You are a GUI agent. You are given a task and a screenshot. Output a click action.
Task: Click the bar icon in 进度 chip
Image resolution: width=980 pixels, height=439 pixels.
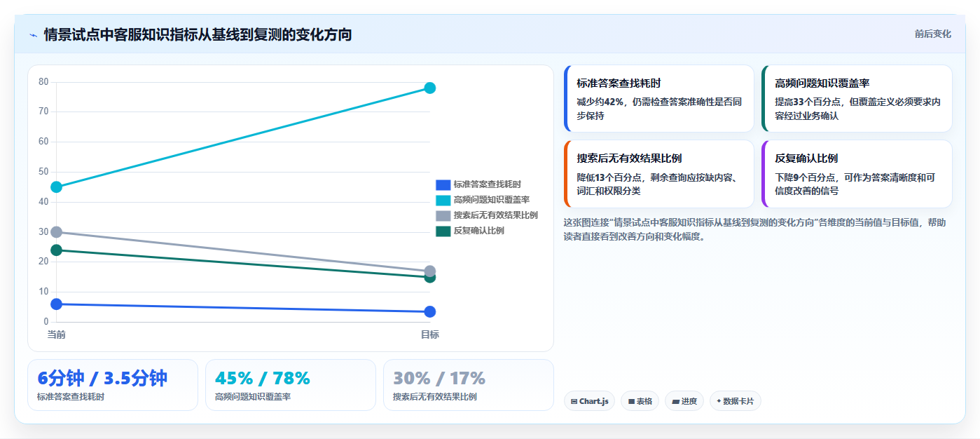[675, 402]
